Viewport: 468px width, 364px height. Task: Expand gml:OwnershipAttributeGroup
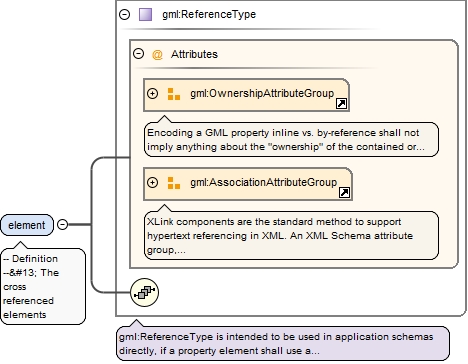coord(152,94)
